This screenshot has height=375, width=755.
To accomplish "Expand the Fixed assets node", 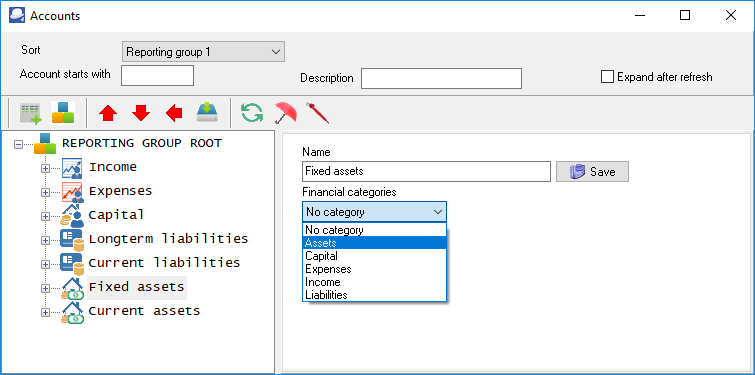I will click(x=45, y=288).
